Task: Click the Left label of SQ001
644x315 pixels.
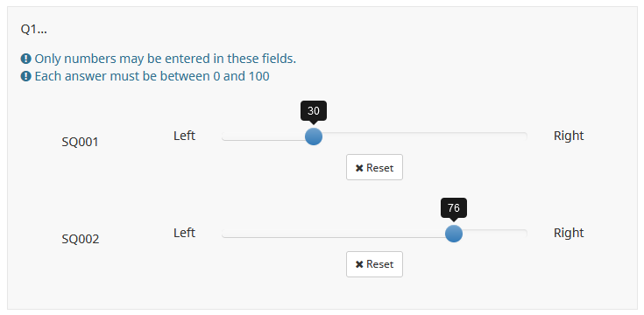Action: coord(184,136)
